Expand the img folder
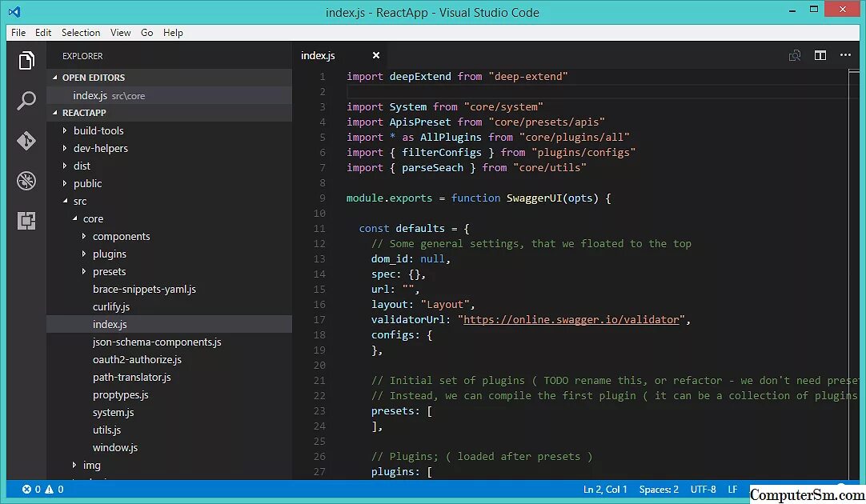Image resolution: width=866 pixels, height=504 pixels. [x=74, y=466]
